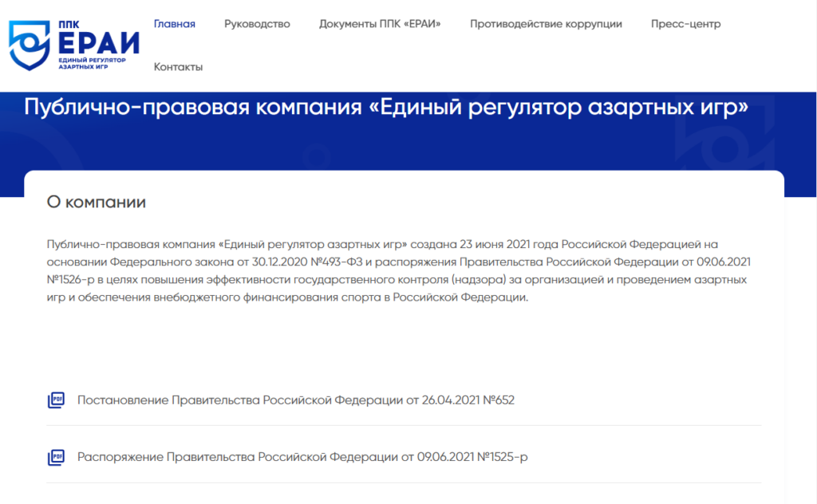Open link Постановление Правительства от 26.04.2021 №652
Viewport: 817px width, 504px height.
(296, 400)
